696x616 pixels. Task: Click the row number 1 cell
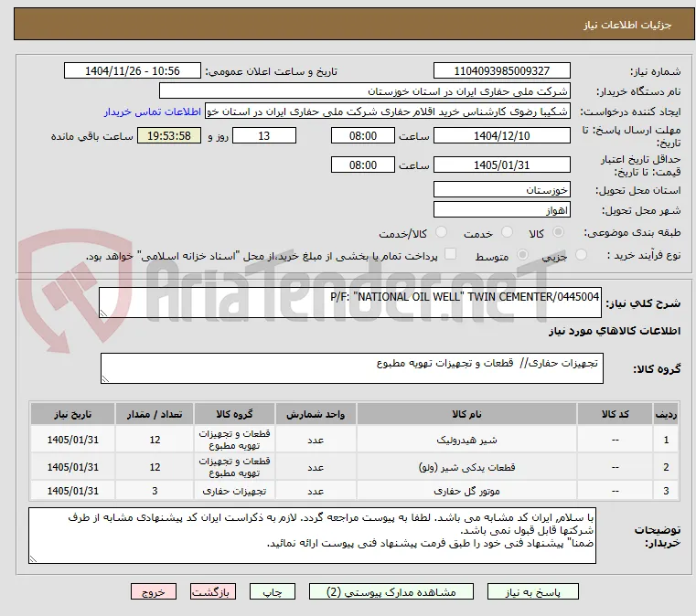(x=666, y=440)
